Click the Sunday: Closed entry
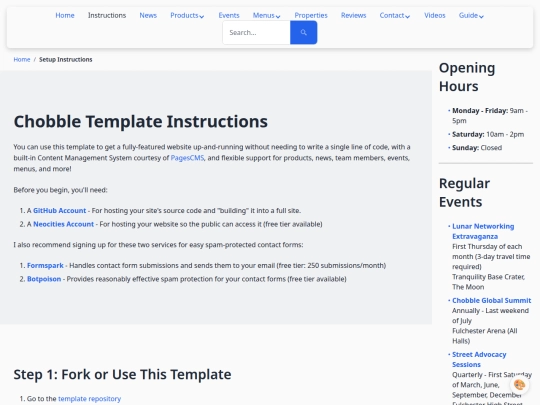 click(477, 148)
